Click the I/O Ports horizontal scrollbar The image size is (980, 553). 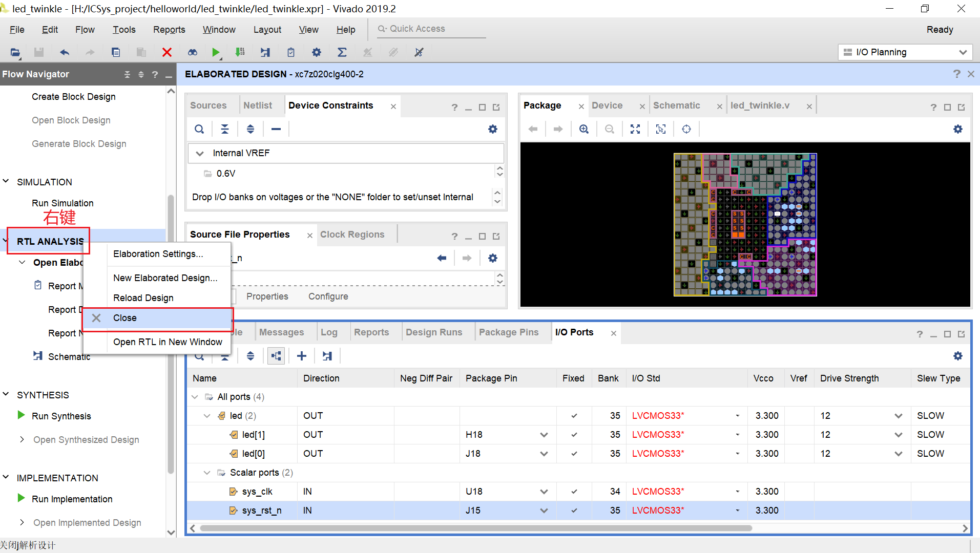pyautogui.click(x=476, y=528)
